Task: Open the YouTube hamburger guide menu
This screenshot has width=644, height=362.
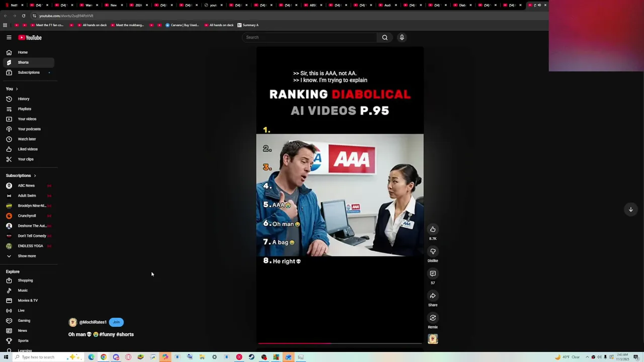Action: click(x=9, y=38)
